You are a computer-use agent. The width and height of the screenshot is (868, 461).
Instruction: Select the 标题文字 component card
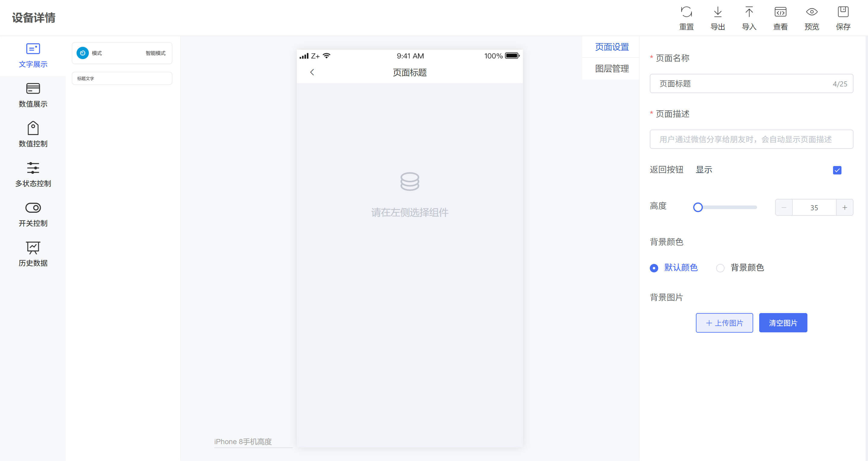point(122,78)
